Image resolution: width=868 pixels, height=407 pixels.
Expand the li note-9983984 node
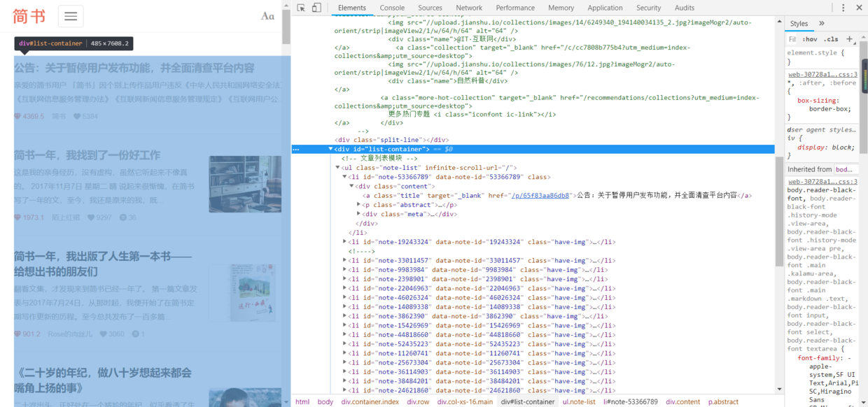point(344,269)
